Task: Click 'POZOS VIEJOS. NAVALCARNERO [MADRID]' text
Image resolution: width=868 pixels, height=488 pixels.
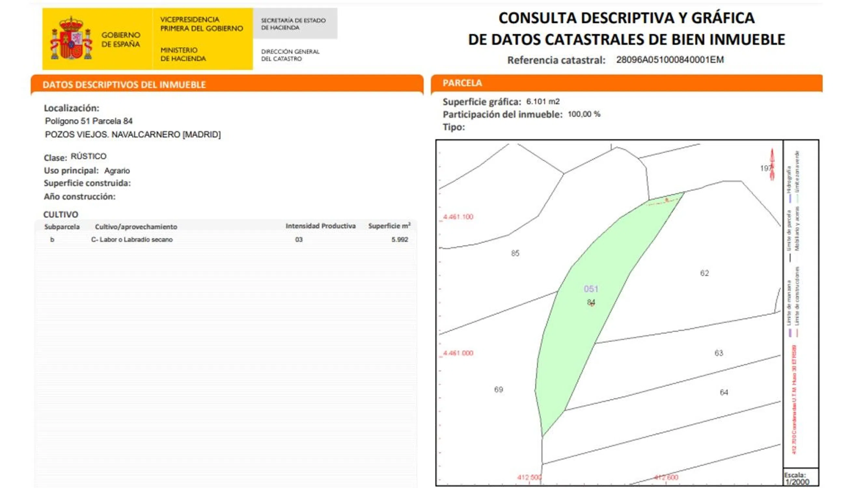Action: click(133, 134)
